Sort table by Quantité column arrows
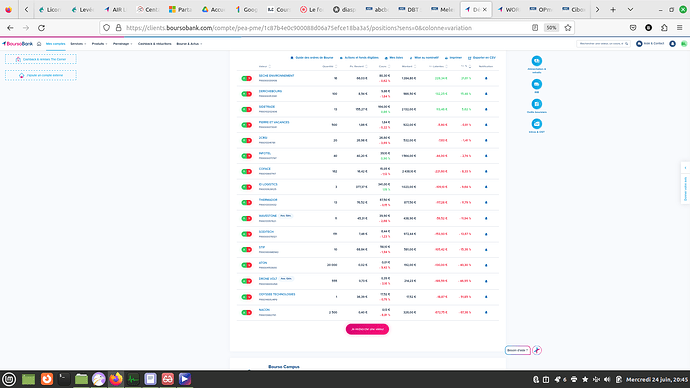 coord(336,66)
